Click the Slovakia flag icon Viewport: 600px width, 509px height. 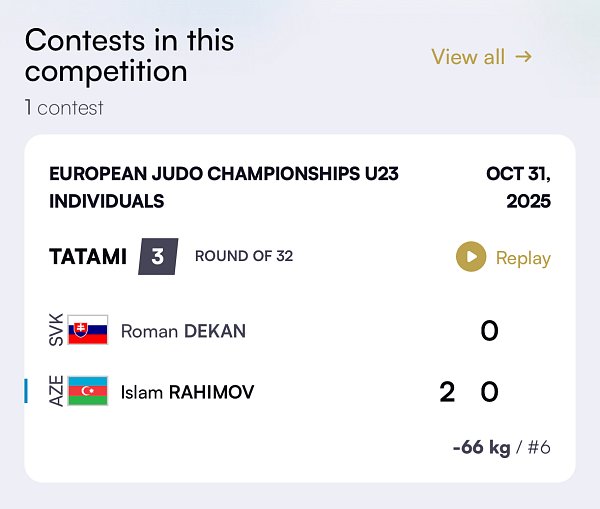click(88, 330)
